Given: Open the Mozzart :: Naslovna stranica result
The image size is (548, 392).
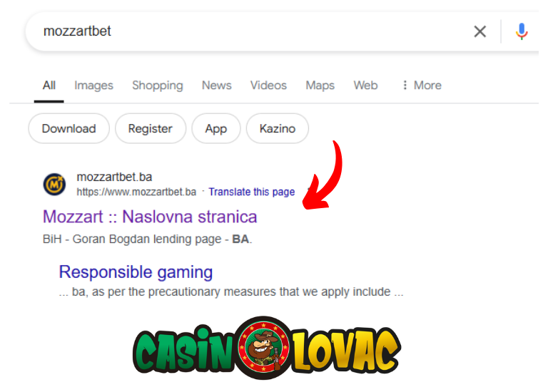Looking at the screenshot, I should 150,217.
